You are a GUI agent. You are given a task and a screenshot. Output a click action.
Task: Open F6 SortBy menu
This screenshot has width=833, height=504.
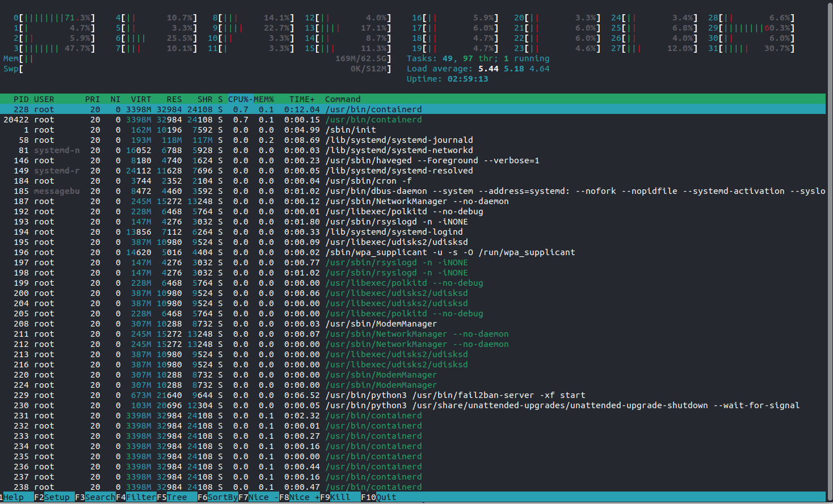click(x=218, y=497)
